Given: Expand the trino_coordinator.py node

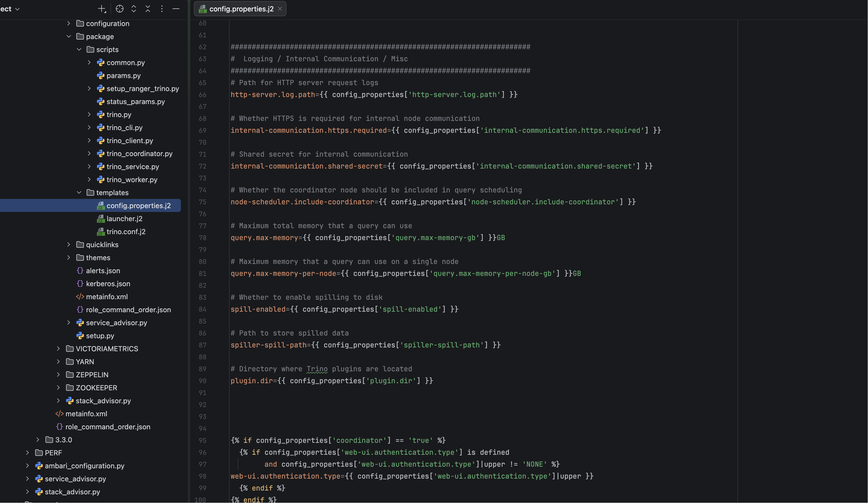Looking at the screenshot, I should (89, 154).
